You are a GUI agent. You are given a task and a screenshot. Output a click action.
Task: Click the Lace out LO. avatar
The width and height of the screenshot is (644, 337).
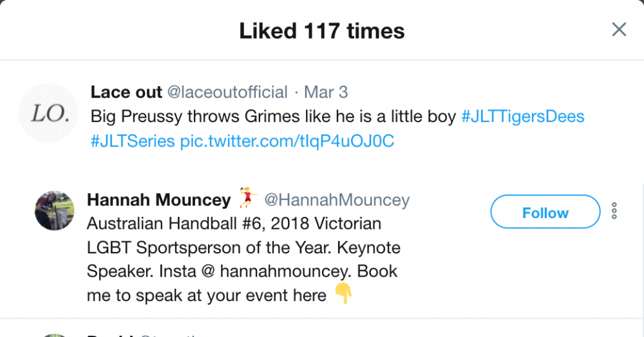(x=50, y=113)
